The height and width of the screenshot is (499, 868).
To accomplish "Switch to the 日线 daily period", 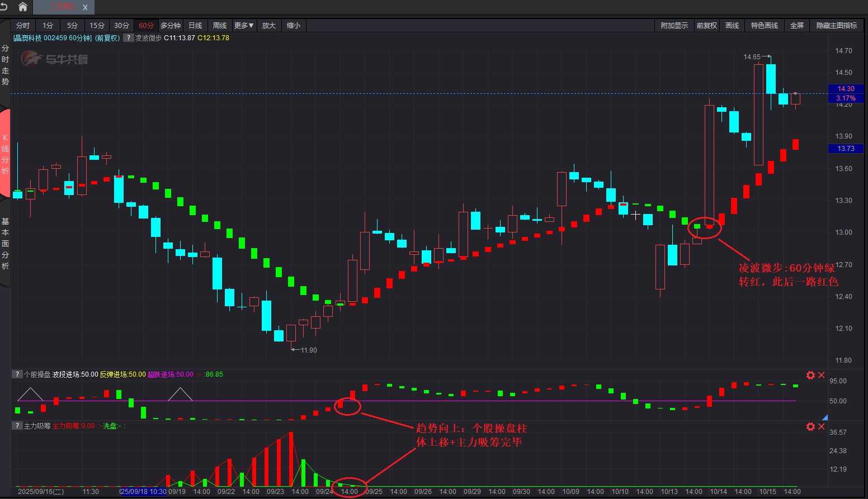I will tap(195, 26).
